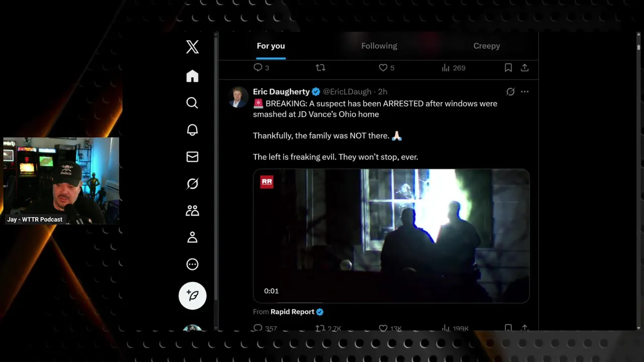The width and height of the screenshot is (644, 362).
Task: Play the Rapid Report video
Action: [x=391, y=236]
